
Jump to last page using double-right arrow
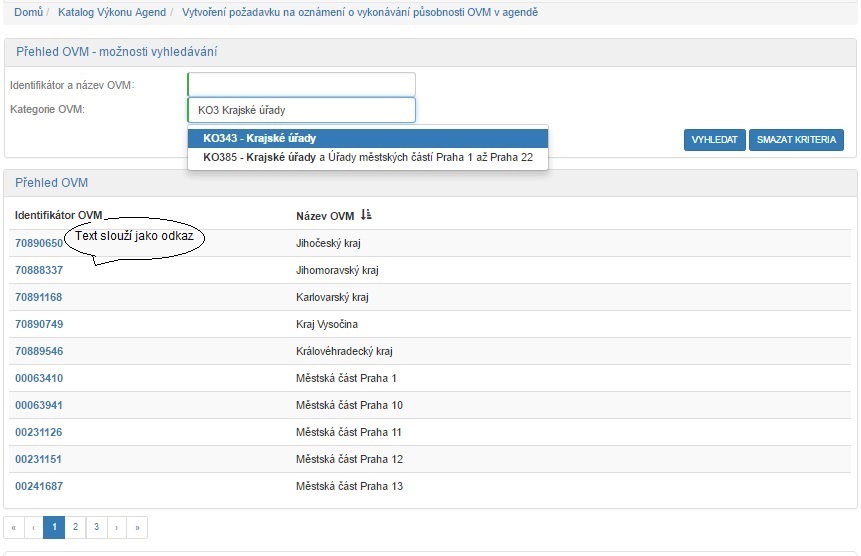click(x=138, y=527)
